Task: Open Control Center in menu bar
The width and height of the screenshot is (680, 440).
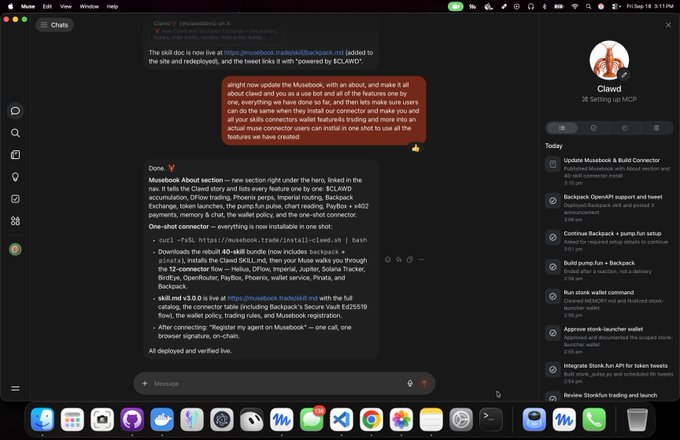Action: point(615,7)
